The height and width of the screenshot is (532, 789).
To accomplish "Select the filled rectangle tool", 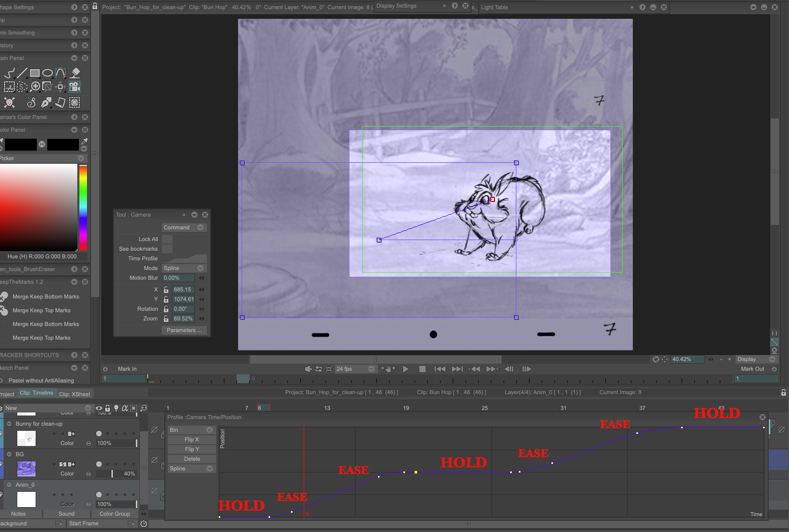I will click(35, 73).
